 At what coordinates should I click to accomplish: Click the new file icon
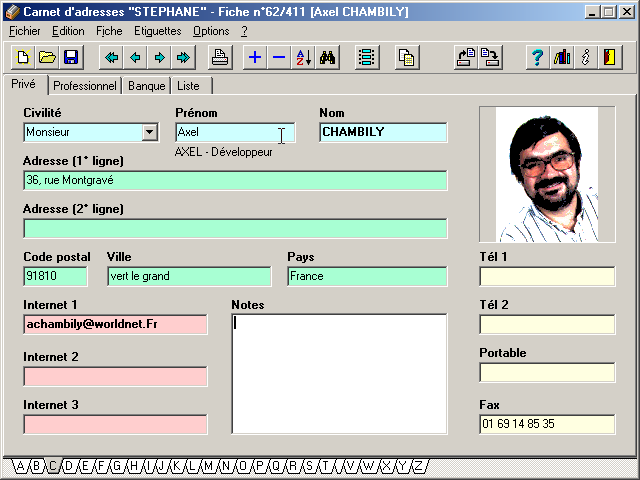point(22,58)
